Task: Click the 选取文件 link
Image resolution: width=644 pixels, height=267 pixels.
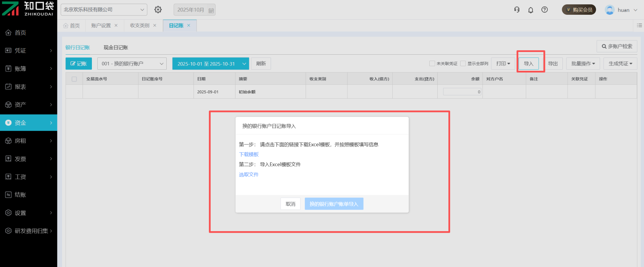Action: 249,174
